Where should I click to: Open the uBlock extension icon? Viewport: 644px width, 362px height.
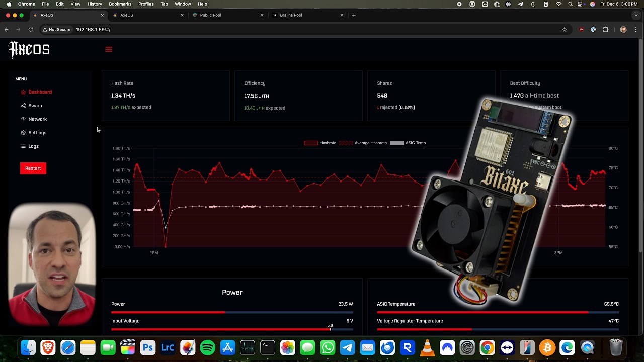click(x=582, y=30)
